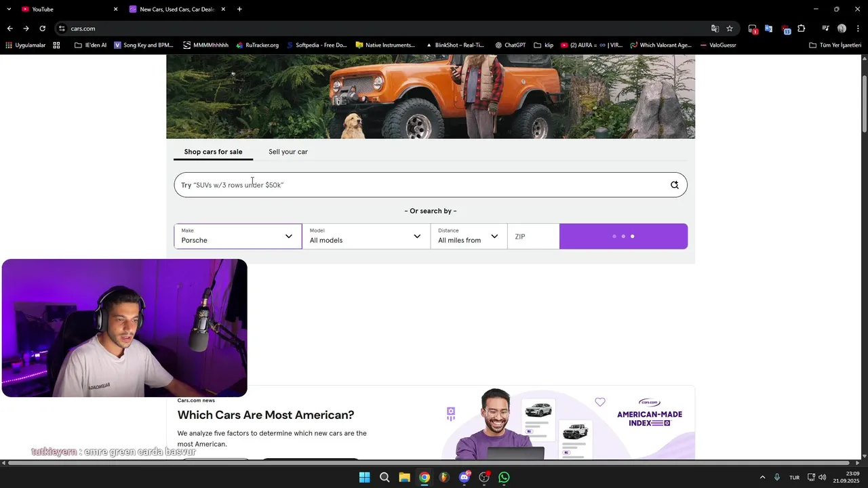The width and height of the screenshot is (868, 488).
Task: Open Tüm Yer İşaretleri folder
Action: [x=835, y=45]
